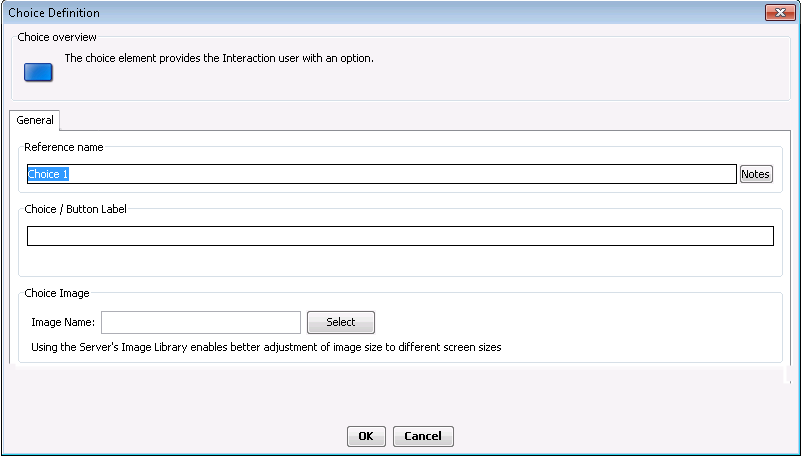Click Select to choose an image
This screenshot has height=457, width=803.
[341, 322]
